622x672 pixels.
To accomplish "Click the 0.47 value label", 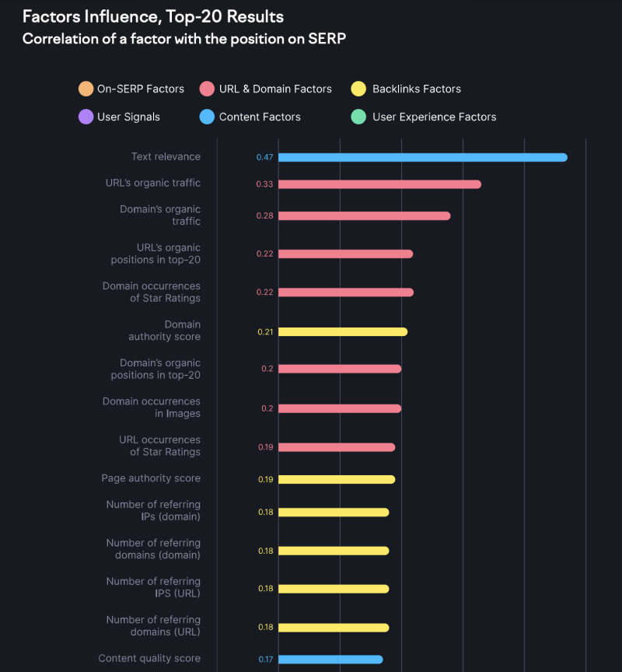I will (x=264, y=157).
